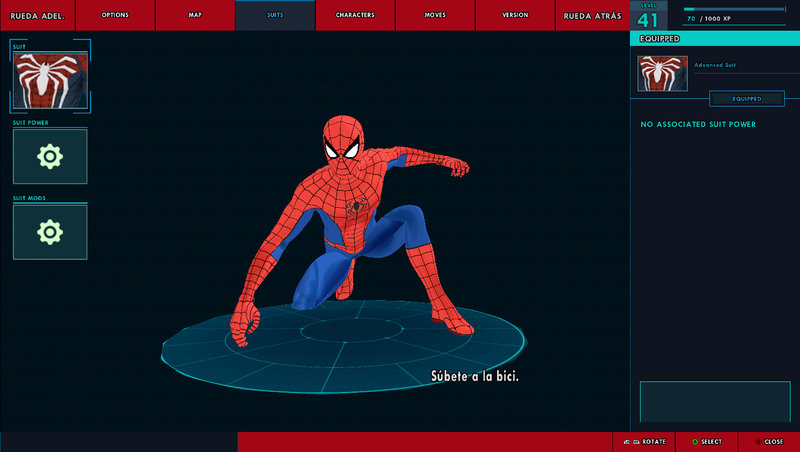Viewport: 800px width, 452px height.
Task: Click the XP progress bar
Action: point(734,9)
